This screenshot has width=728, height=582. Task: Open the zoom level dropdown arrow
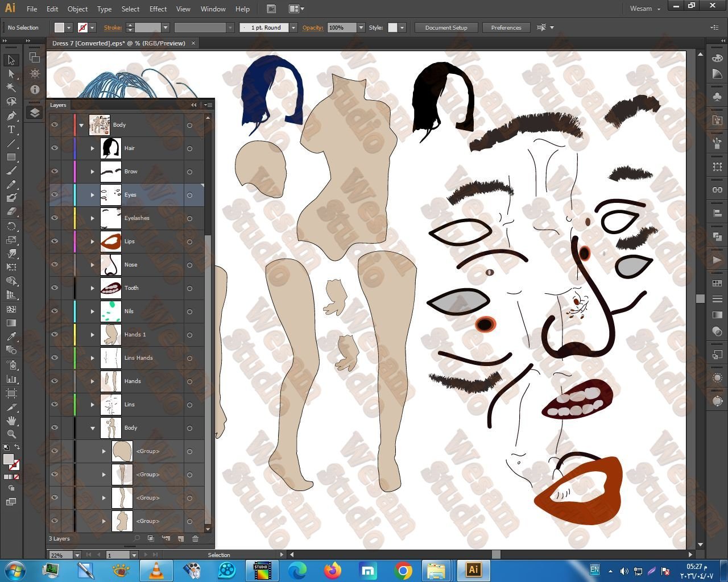77,555
